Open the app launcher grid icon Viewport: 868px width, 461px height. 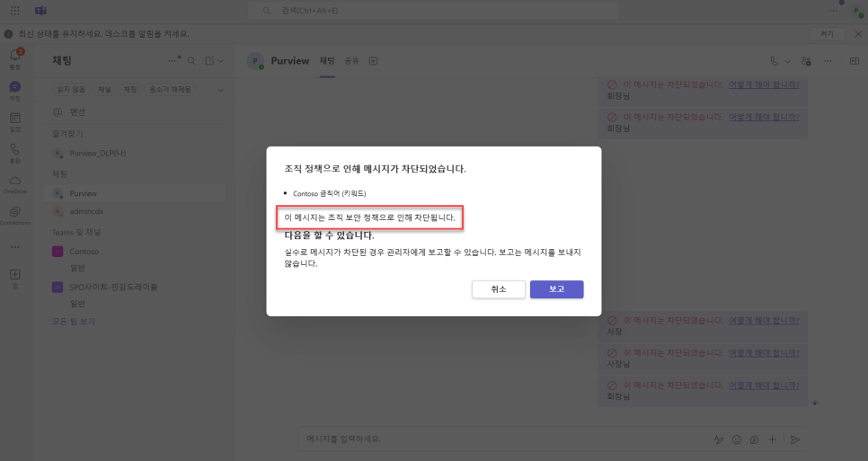click(15, 11)
